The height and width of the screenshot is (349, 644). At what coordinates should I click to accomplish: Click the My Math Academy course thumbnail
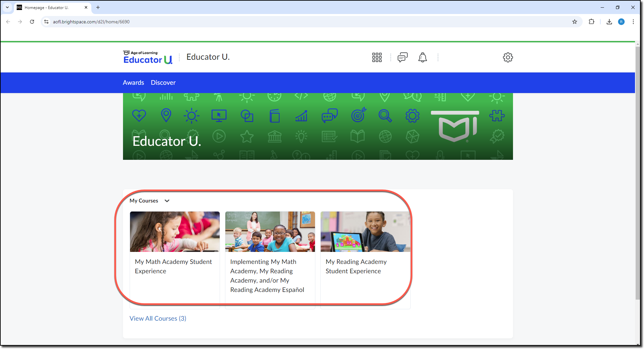coord(175,232)
